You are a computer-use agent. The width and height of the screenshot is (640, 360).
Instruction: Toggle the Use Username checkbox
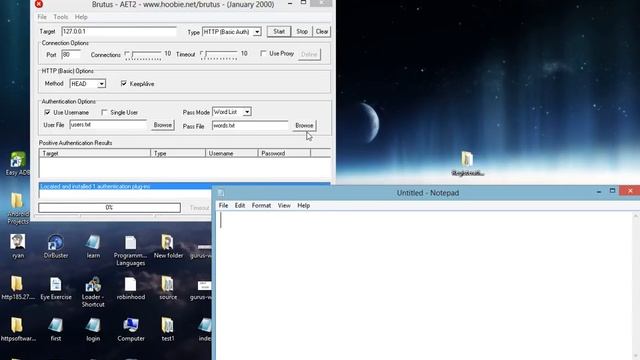(x=47, y=112)
